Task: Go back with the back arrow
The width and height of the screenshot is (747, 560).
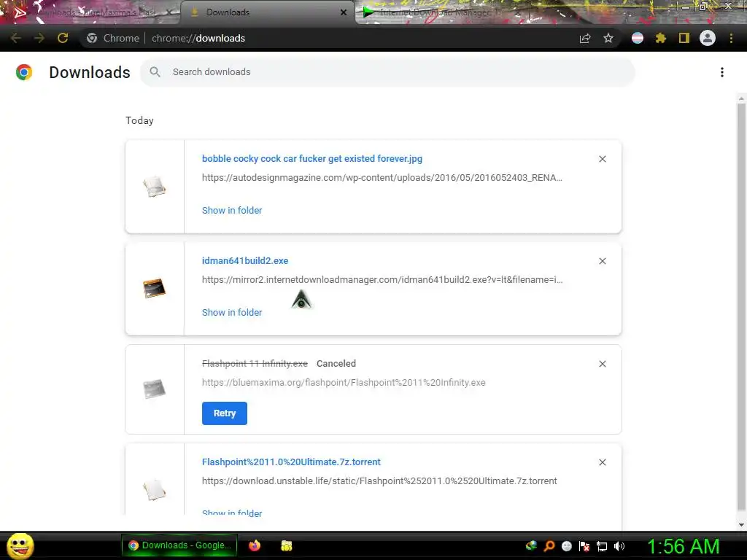Action: (x=16, y=38)
